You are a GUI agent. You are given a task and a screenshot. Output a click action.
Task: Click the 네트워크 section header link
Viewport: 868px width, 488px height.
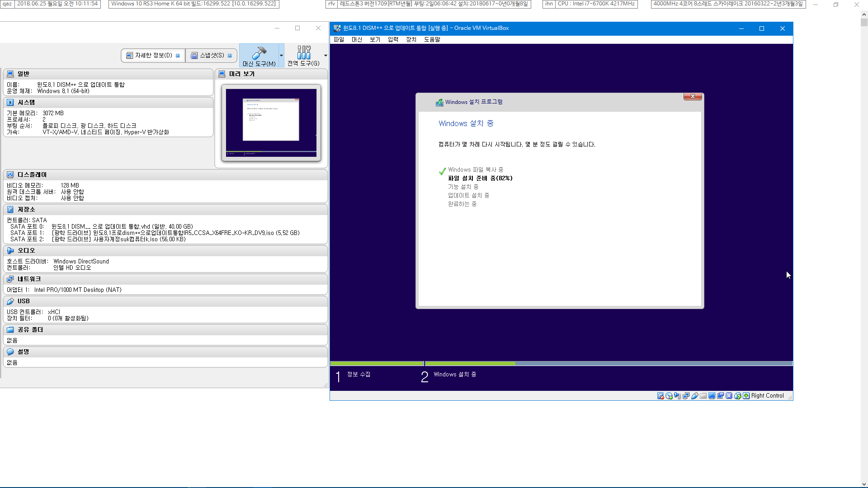click(x=29, y=279)
